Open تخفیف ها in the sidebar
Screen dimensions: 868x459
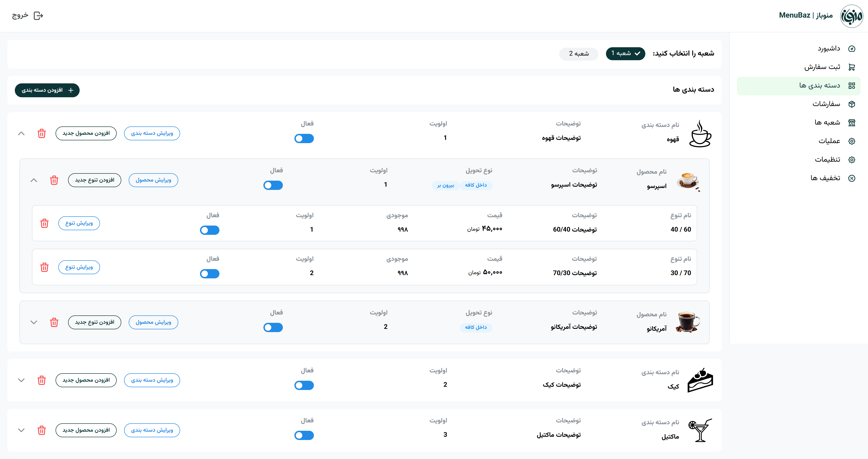pyautogui.click(x=825, y=178)
